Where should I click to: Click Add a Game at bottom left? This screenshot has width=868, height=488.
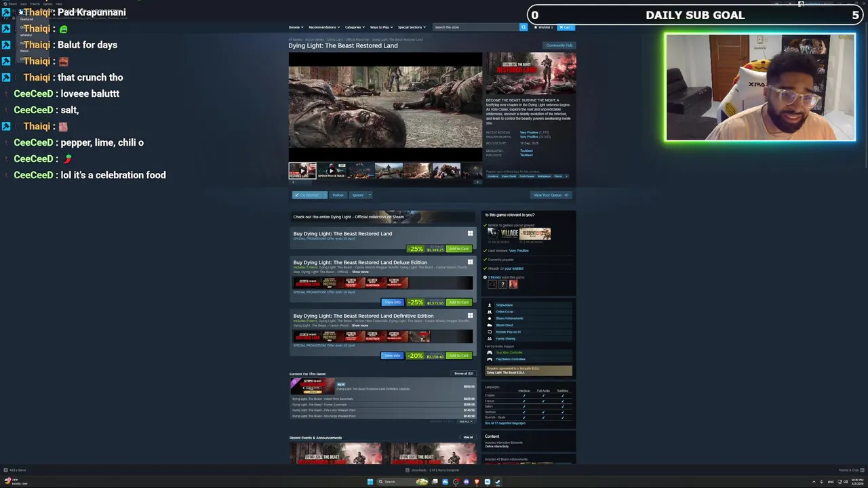pyautogui.click(x=16, y=470)
